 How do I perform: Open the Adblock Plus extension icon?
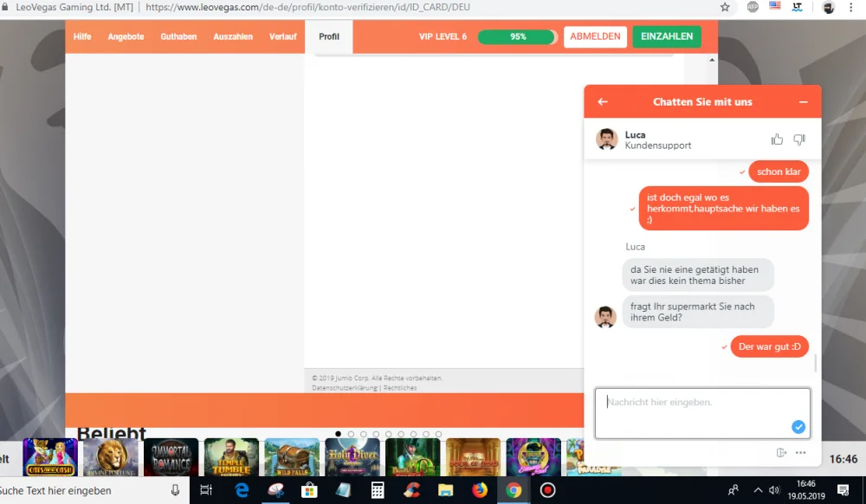pyautogui.click(x=753, y=7)
